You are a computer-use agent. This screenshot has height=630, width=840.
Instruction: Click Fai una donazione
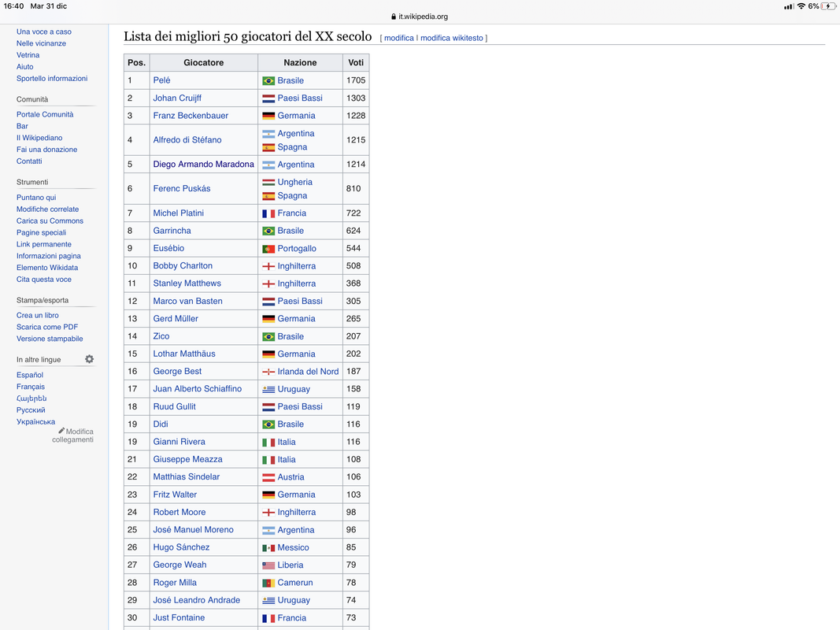46,150
